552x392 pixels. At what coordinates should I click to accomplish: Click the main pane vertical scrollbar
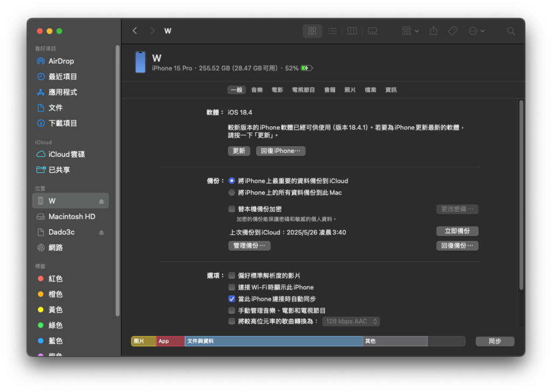[x=521, y=195]
